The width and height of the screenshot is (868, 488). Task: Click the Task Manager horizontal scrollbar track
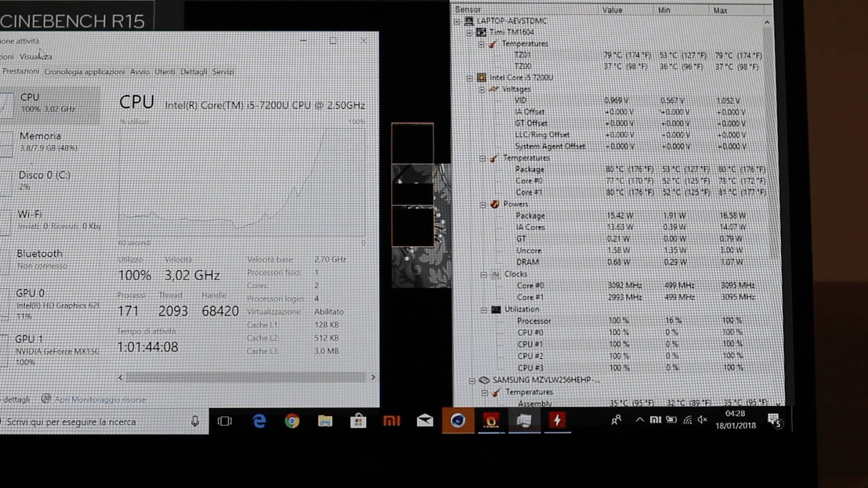[246, 377]
